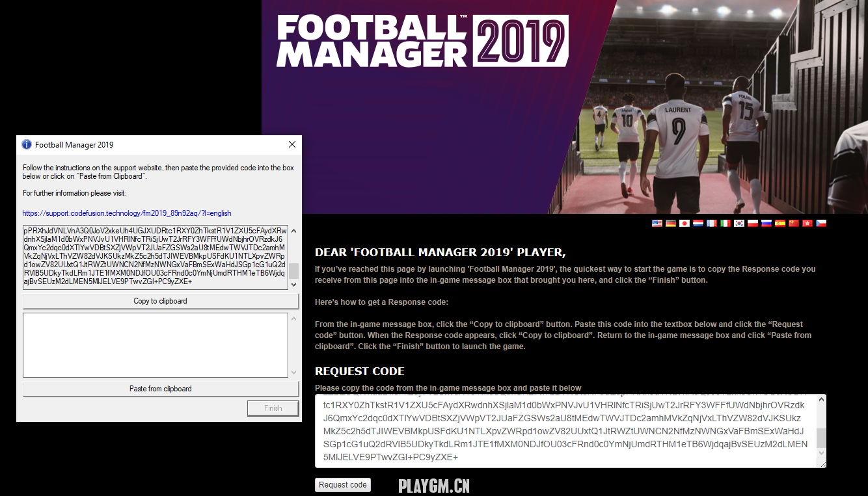Select the United States flag for English

tap(657, 224)
